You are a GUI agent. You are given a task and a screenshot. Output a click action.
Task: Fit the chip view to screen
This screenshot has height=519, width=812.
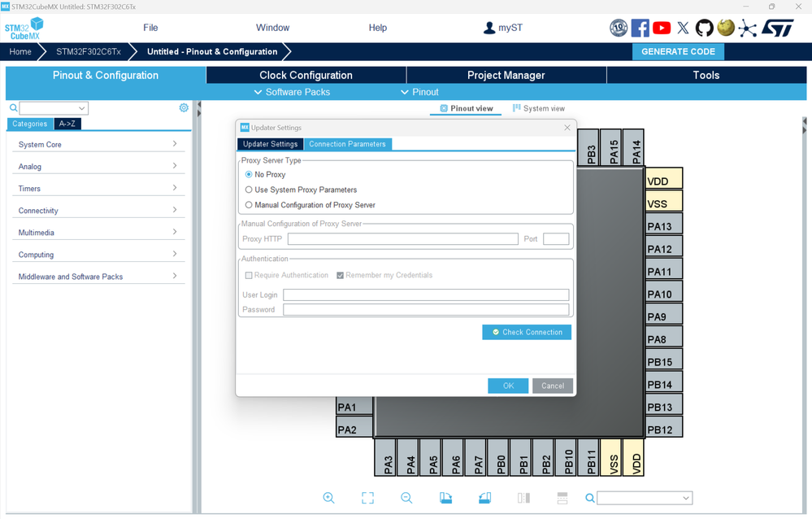(x=367, y=498)
